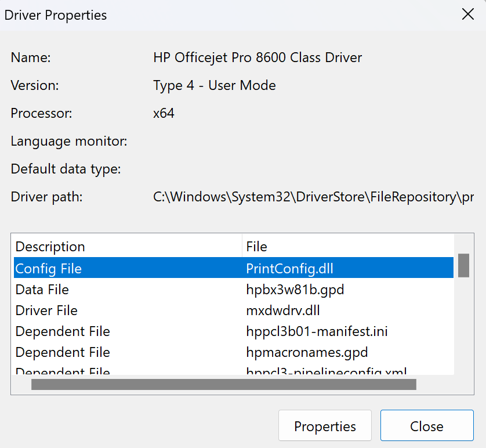The height and width of the screenshot is (448, 486).
Task: Click PrintConfig.dll file name
Action: pyautogui.click(x=289, y=269)
